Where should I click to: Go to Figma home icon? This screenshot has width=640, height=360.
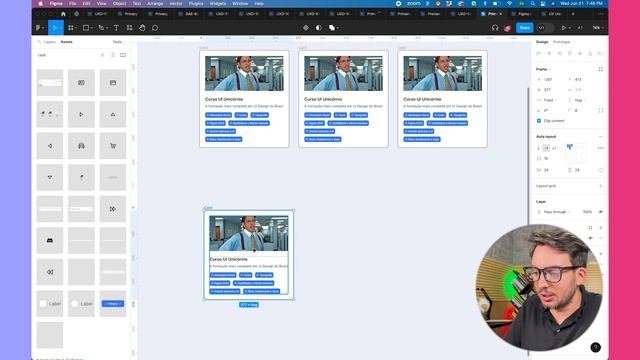click(x=63, y=14)
